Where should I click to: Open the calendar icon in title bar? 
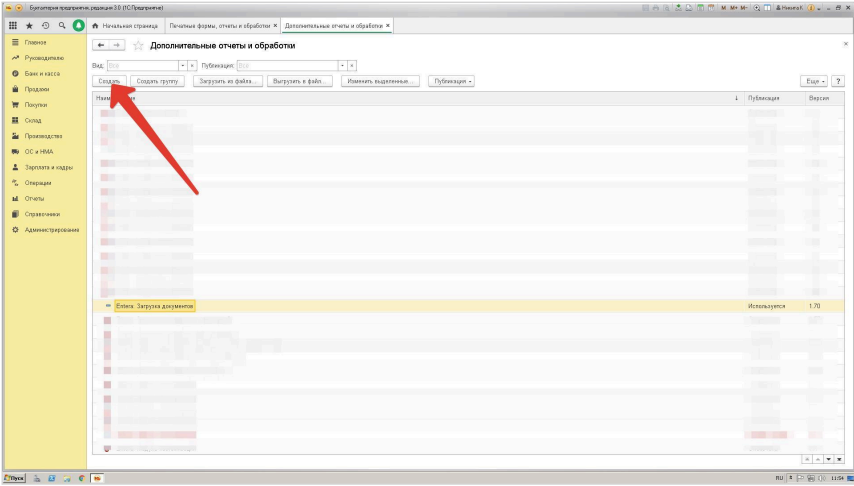(711, 8)
